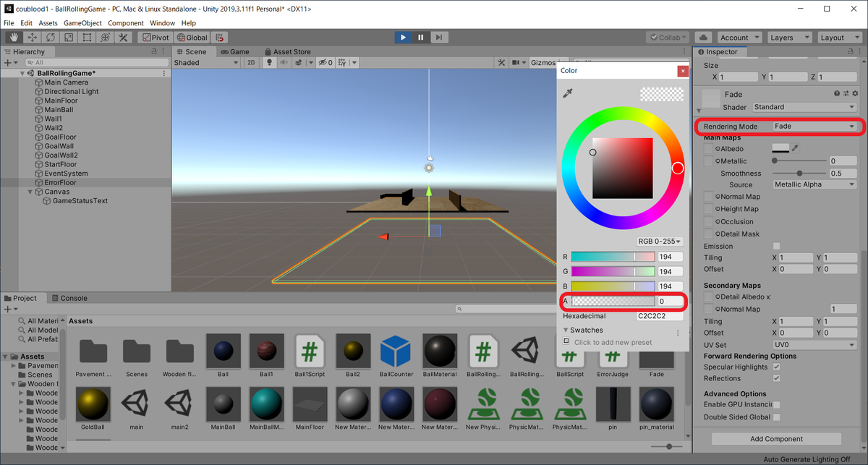This screenshot has width=868, height=465.
Task: Open the custom editor tools button
Action: click(x=123, y=38)
